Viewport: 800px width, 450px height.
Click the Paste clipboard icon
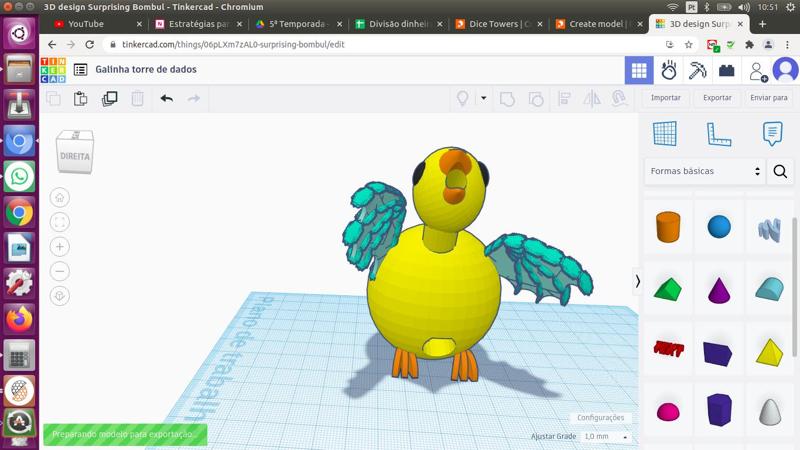tap(81, 98)
